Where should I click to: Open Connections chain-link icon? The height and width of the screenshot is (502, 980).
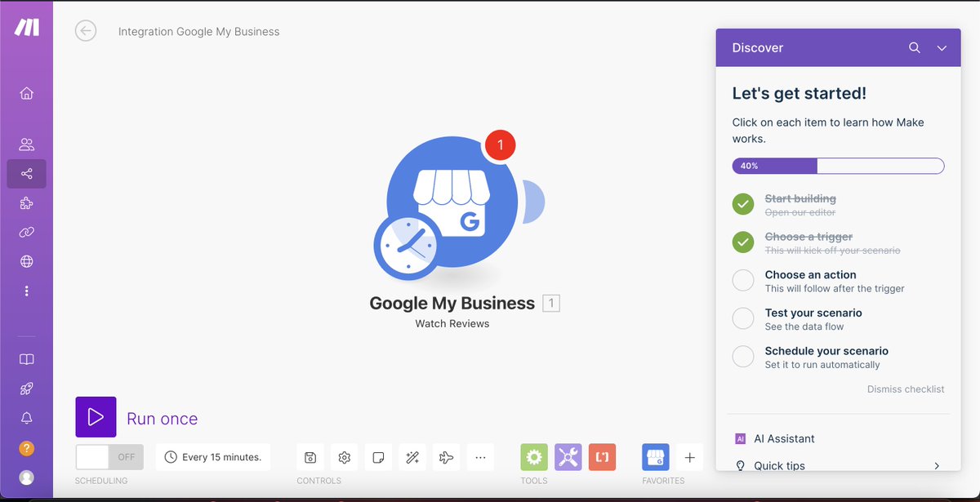[x=26, y=233]
